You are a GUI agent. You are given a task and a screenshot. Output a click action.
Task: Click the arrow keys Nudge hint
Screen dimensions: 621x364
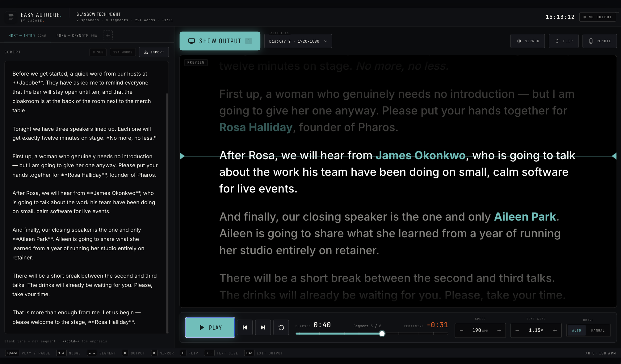(69, 353)
